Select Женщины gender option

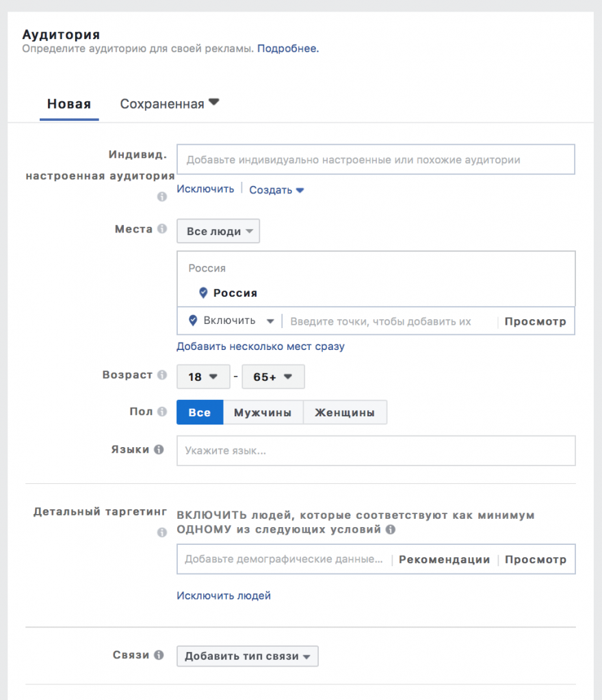[x=345, y=412]
